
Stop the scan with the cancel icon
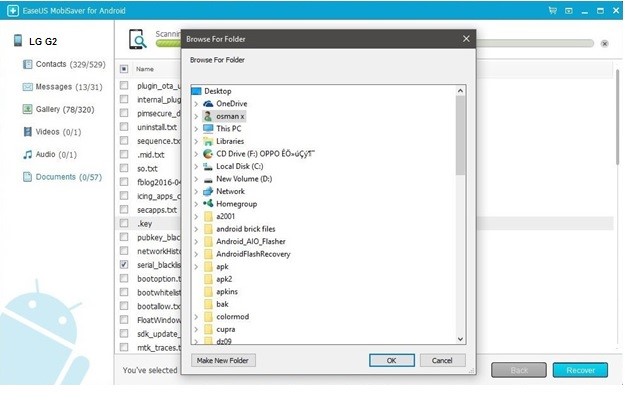[604, 43]
